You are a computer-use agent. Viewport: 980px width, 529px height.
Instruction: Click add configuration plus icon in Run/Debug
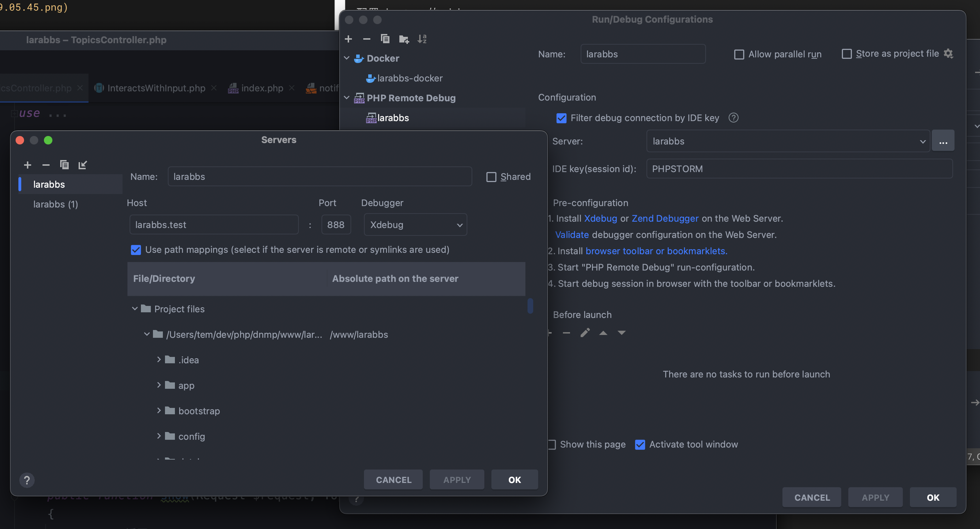[348, 39]
